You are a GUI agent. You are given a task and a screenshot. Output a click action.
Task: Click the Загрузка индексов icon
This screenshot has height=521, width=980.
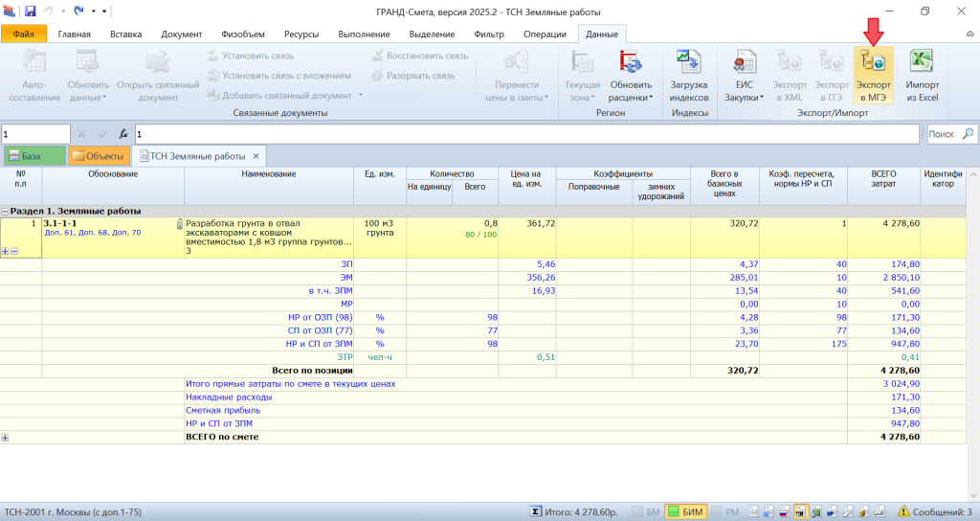pyautogui.click(x=688, y=63)
